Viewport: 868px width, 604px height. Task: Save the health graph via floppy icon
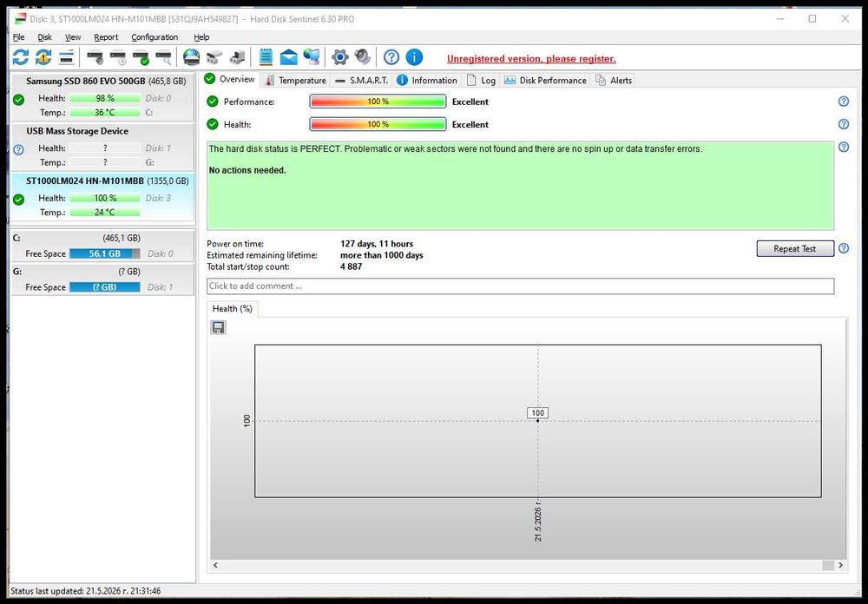click(218, 327)
